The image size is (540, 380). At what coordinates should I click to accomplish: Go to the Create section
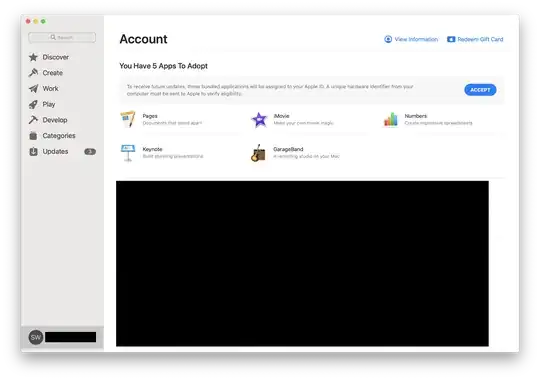pos(53,73)
